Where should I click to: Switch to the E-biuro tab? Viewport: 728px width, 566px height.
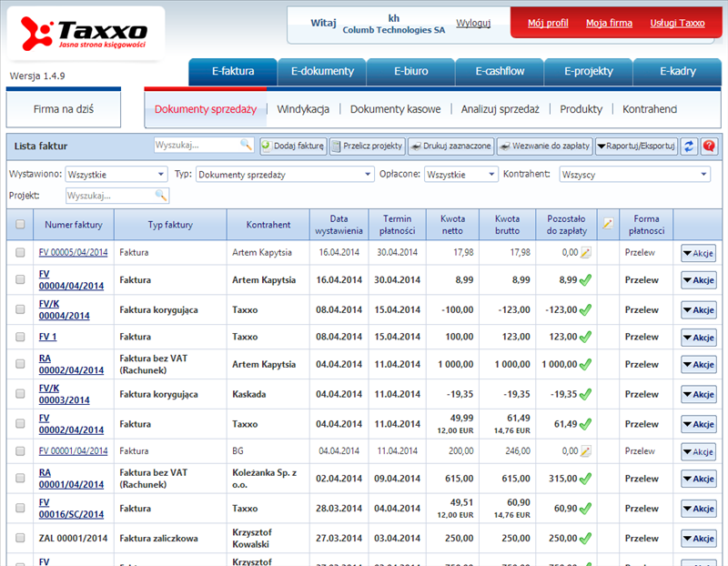411,72
